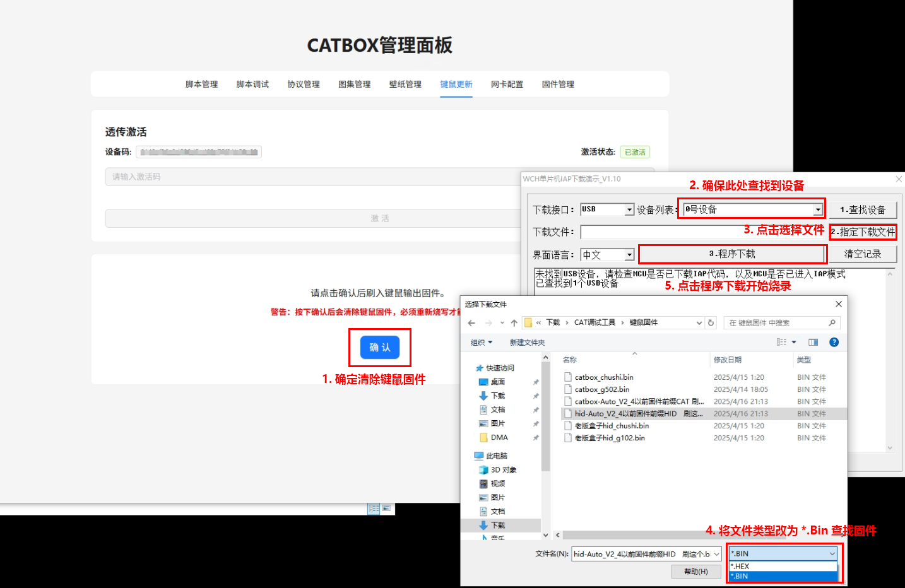Open recent locations dropdown arrow
905x588 pixels.
502,323
